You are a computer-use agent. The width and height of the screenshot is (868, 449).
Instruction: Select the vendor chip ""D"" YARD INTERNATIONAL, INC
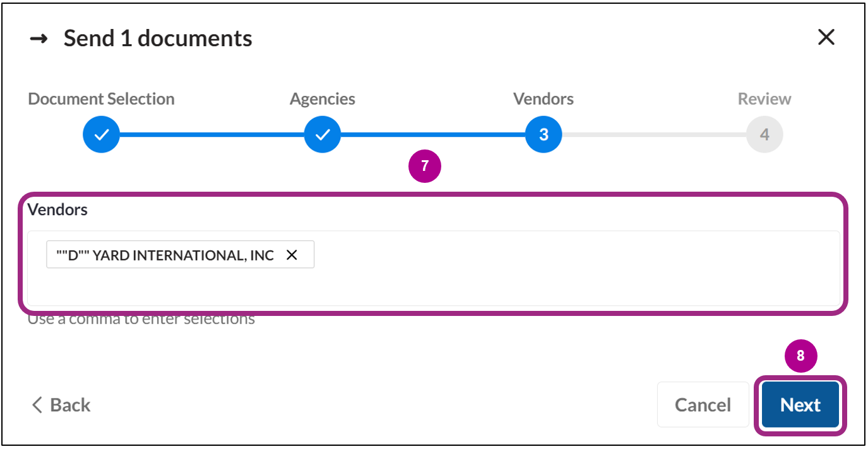click(167, 255)
